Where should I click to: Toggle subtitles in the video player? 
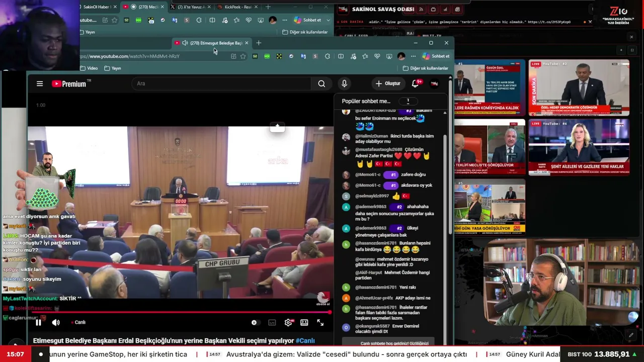(x=272, y=322)
